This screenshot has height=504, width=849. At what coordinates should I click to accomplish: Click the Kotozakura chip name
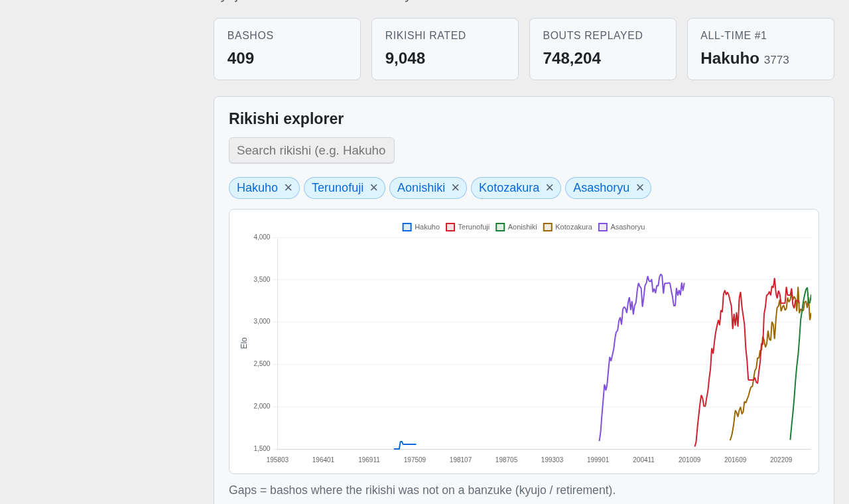(x=509, y=188)
